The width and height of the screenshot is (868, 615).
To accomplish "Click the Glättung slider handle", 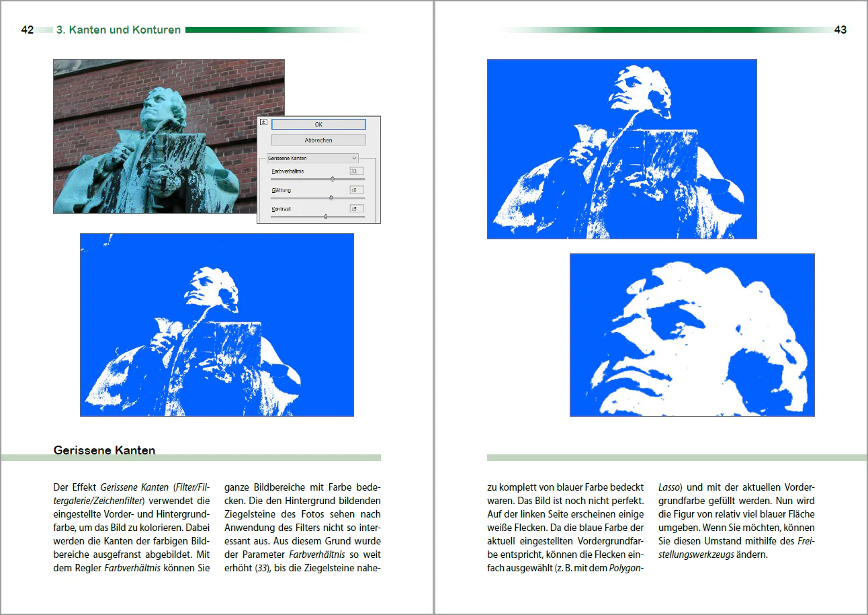I will (x=331, y=198).
